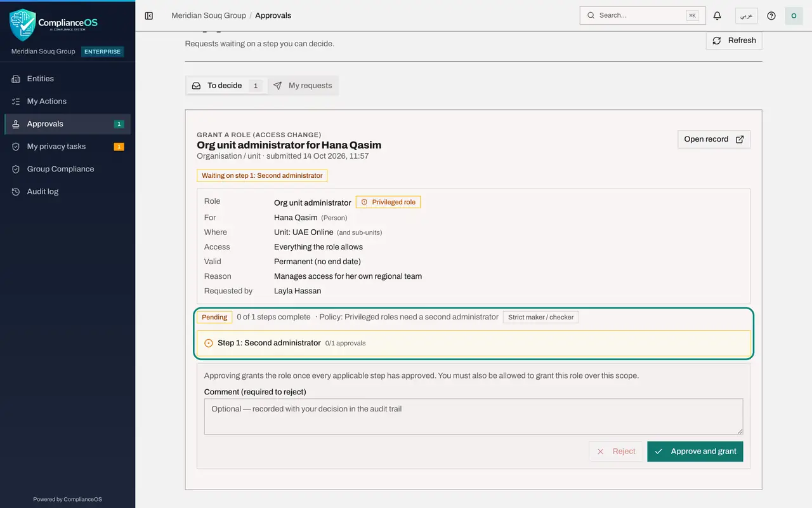Open record for Hana Qasim request

714,139
